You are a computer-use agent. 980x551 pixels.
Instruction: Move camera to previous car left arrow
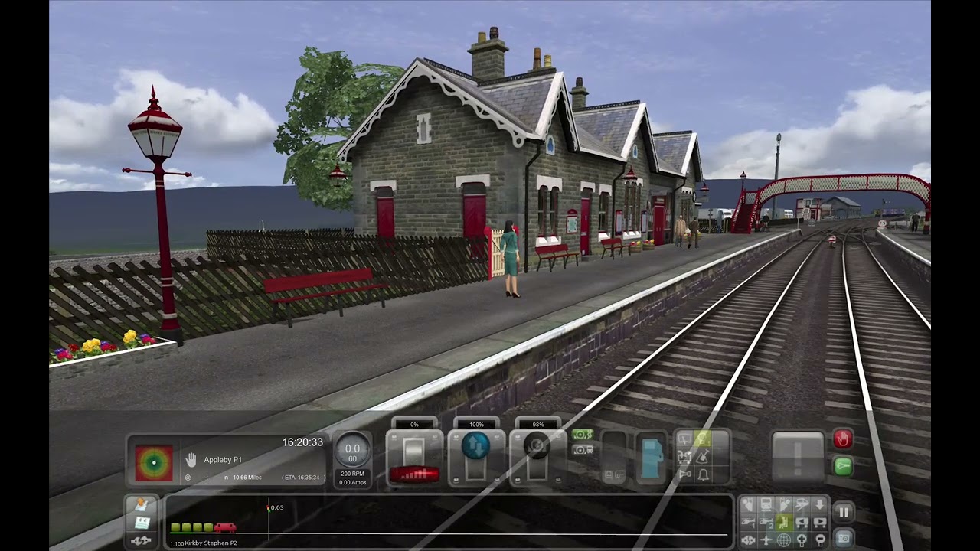point(802,522)
